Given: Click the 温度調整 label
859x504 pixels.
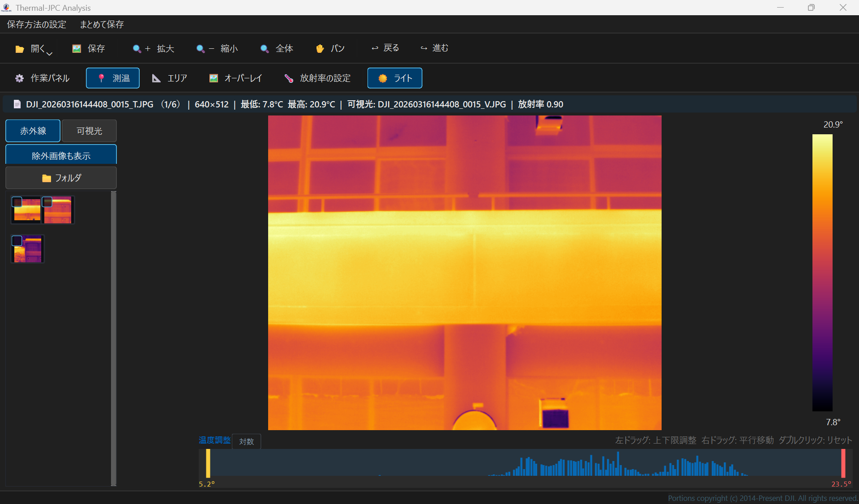Looking at the screenshot, I should coord(214,440).
